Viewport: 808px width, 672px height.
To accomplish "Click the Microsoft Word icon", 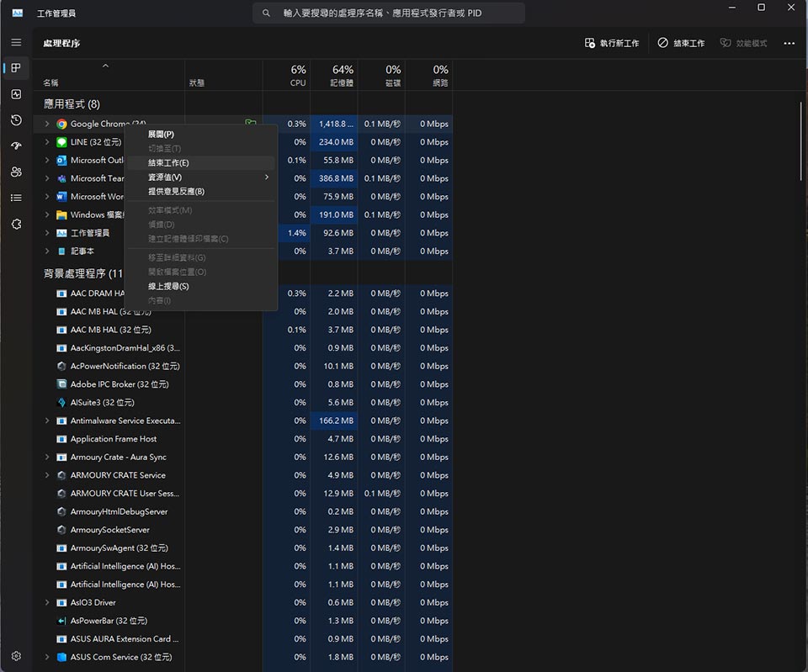I will tap(61, 197).
